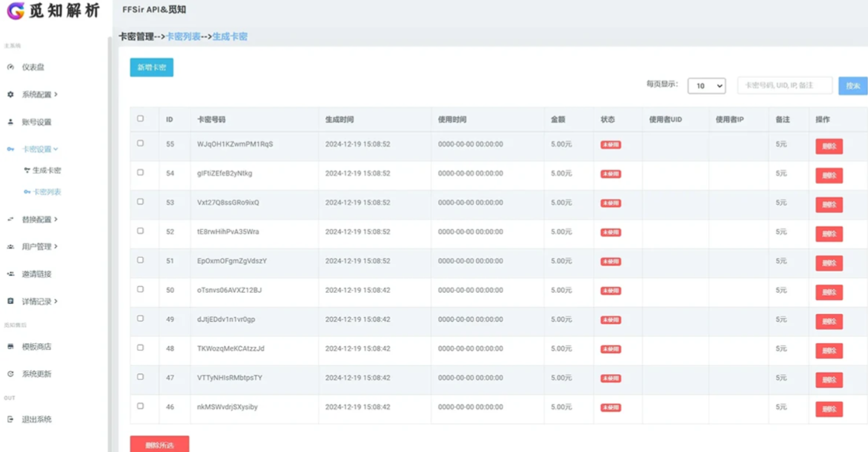Click the 系统配置 gear icon

pos(10,94)
